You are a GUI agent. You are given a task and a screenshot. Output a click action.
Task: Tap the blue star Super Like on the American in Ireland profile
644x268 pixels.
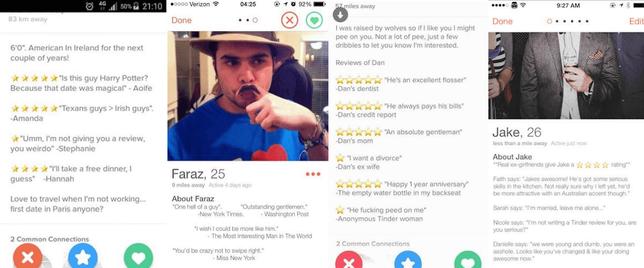83,256
